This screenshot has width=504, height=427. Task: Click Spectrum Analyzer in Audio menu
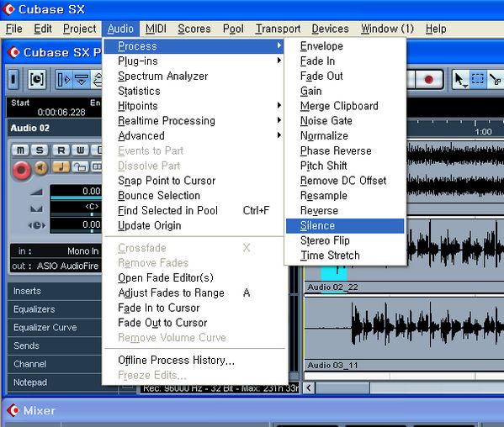tap(194, 76)
